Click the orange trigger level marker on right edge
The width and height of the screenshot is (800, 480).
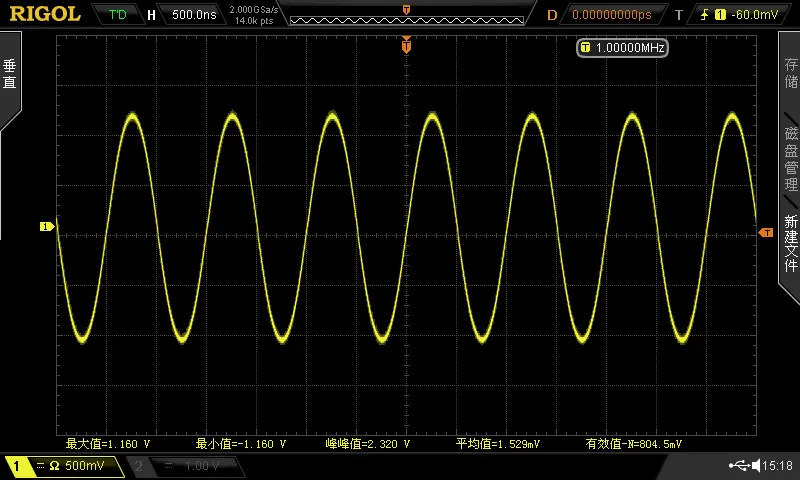point(766,233)
